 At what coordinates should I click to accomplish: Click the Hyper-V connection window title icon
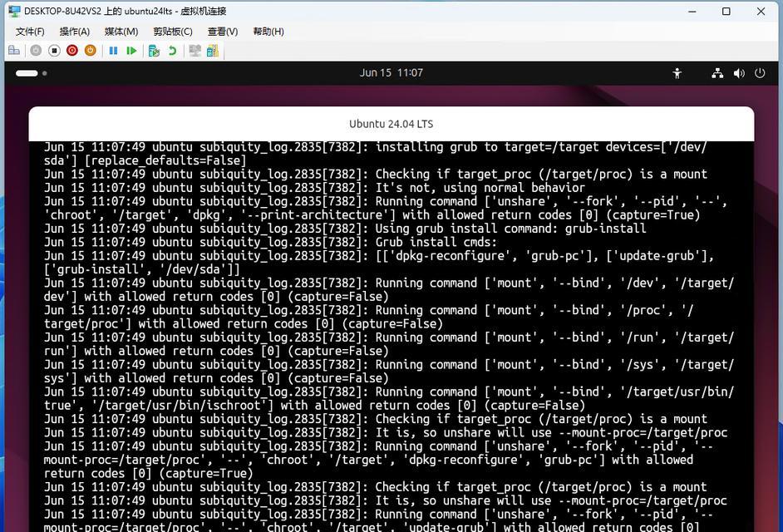tap(14, 11)
